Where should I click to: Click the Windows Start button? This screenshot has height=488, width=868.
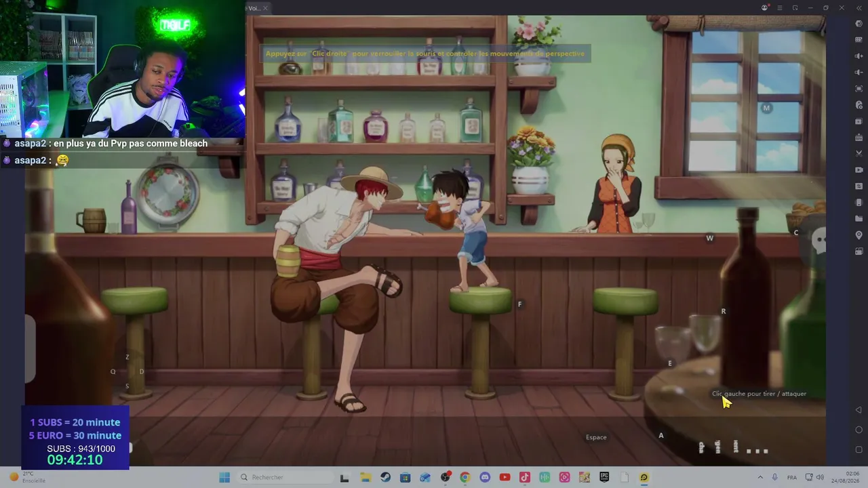(224, 477)
